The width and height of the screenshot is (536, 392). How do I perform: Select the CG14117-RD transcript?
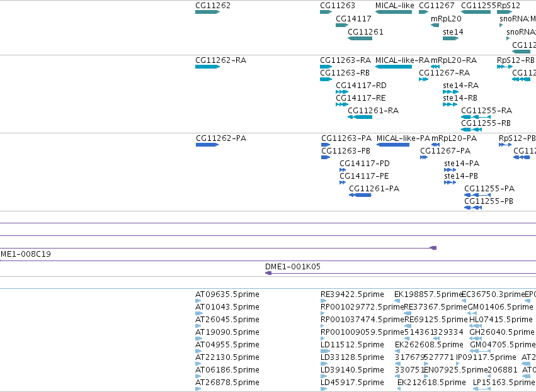coord(342,92)
